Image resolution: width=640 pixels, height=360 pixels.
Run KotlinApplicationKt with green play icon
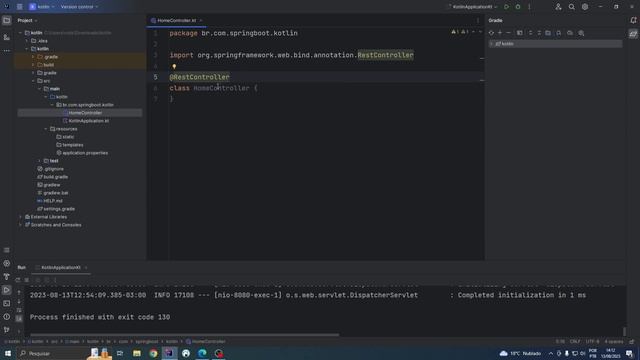click(x=507, y=7)
